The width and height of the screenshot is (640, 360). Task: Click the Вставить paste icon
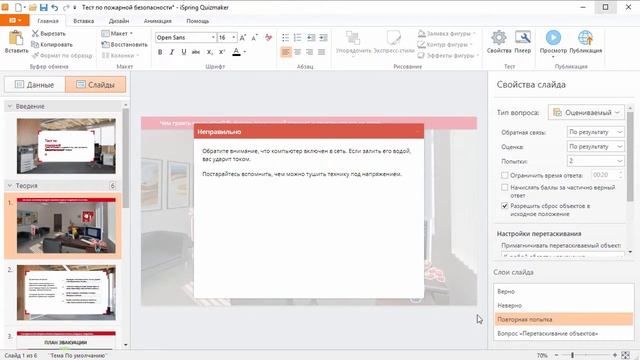tap(16, 38)
